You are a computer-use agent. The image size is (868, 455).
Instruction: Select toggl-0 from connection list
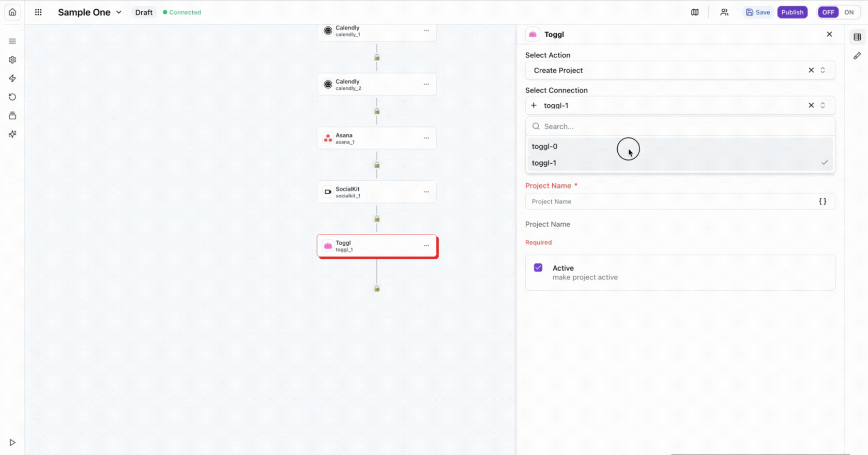(545, 146)
